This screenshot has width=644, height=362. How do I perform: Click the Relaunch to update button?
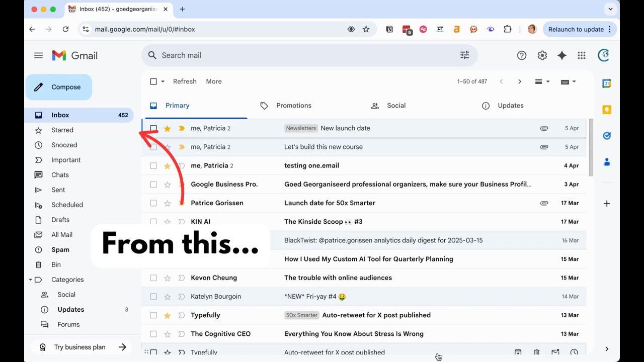pyautogui.click(x=580, y=29)
